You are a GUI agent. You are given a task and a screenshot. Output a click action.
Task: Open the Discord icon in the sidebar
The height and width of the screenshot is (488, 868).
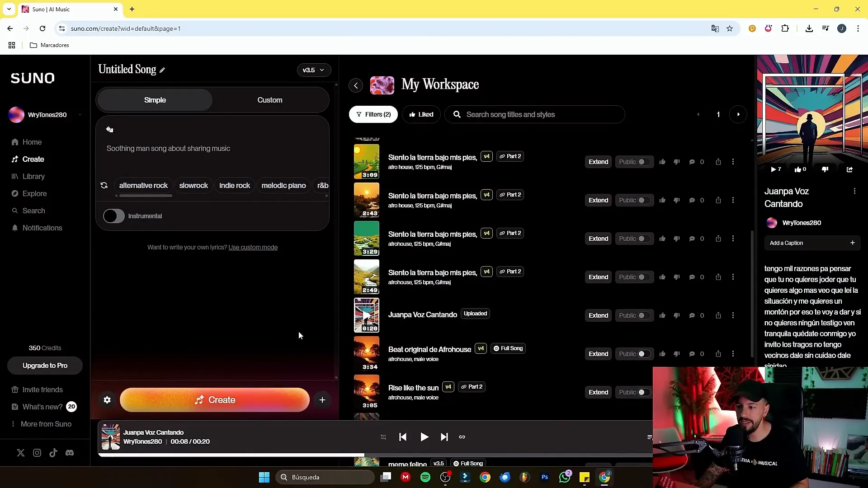coord(70,453)
